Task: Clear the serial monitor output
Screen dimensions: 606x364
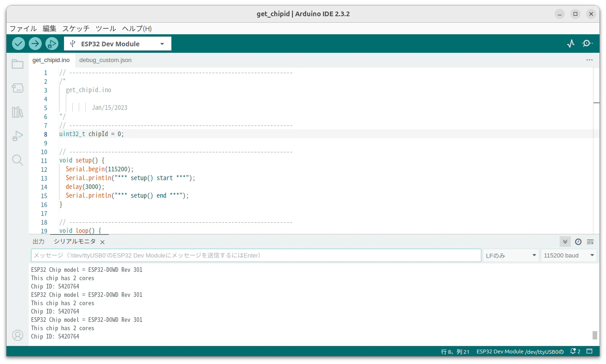Action: (x=590, y=242)
